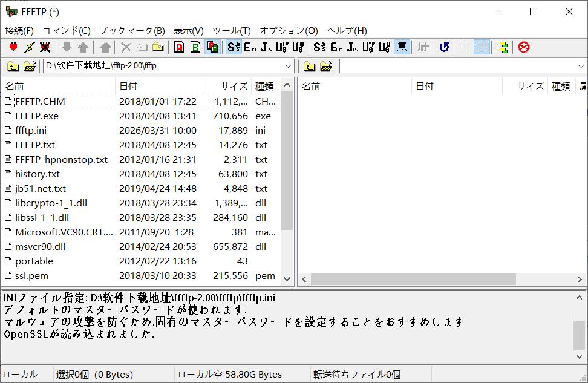This screenshot has height=383, width=588.
Task: Select the ssl.pem file row
Action: (x=141, y=276)
